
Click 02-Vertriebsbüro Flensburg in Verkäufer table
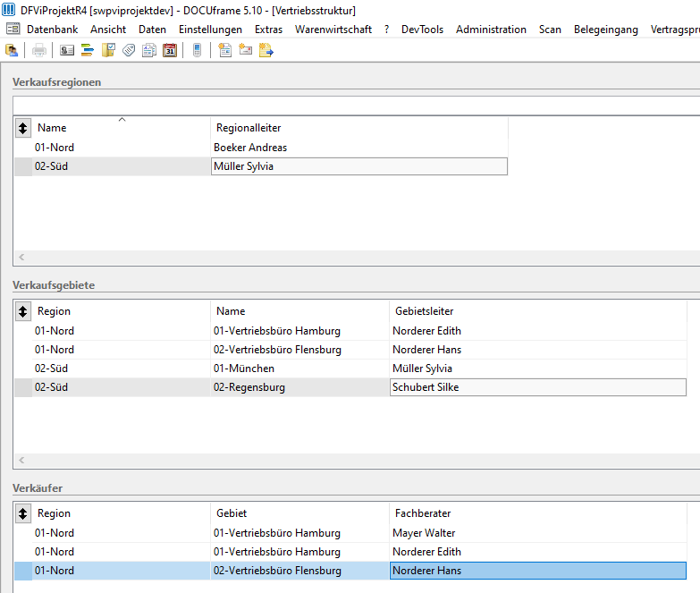[300, 571]
